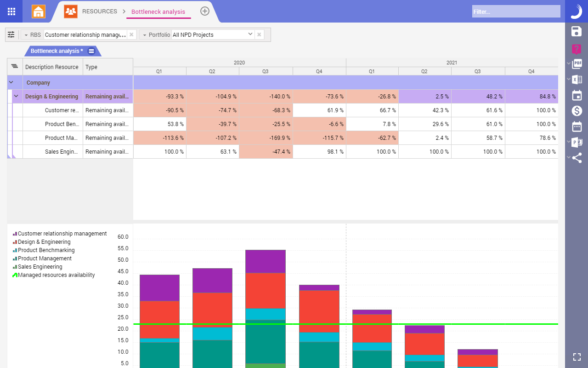This screenshot has width=588, height=368.
Task: Click the home icon in the top bar
Action: tap(39, 11)
